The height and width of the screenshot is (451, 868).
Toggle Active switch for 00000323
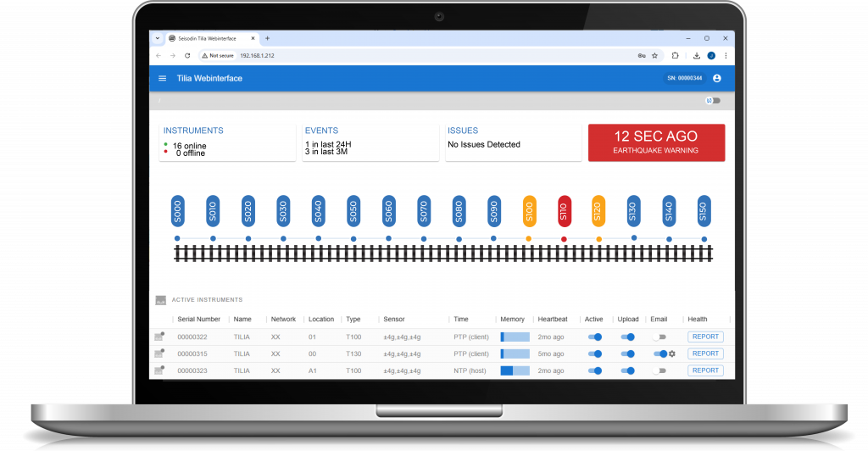(x=595, y=370)
